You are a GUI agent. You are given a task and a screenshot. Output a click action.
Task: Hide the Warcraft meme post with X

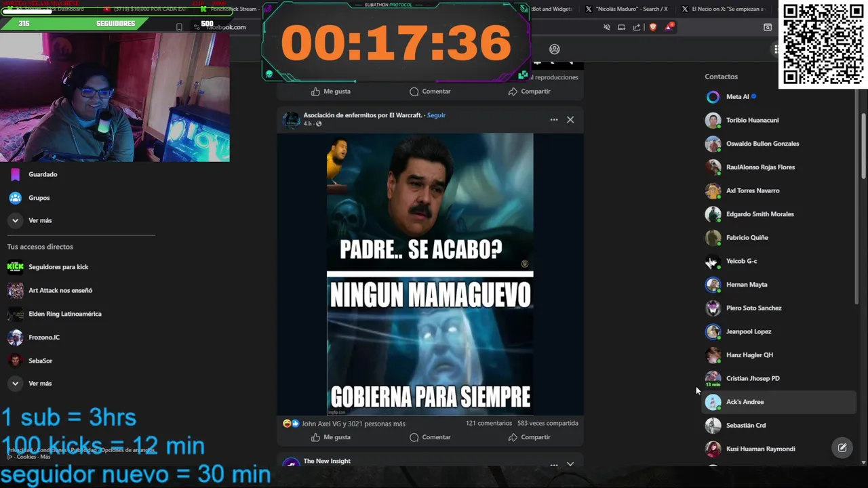[x=570, y=120]
